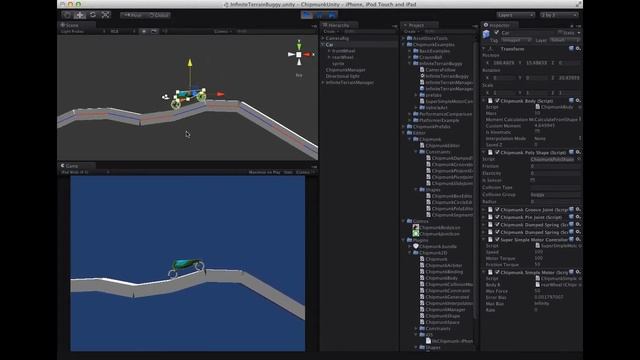Image resolution: width=640 pixels, height=360 pixels.
Task: Toggle the Car object active checkbox
Action: (497, 33)
